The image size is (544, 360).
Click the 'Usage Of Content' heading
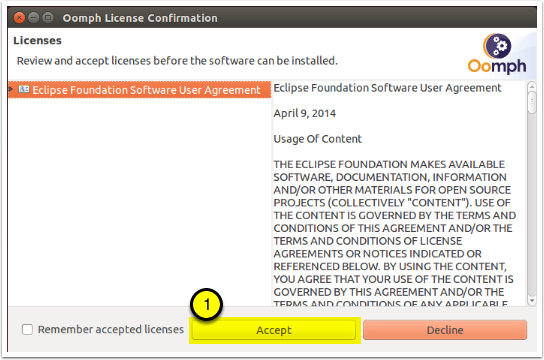317,139
